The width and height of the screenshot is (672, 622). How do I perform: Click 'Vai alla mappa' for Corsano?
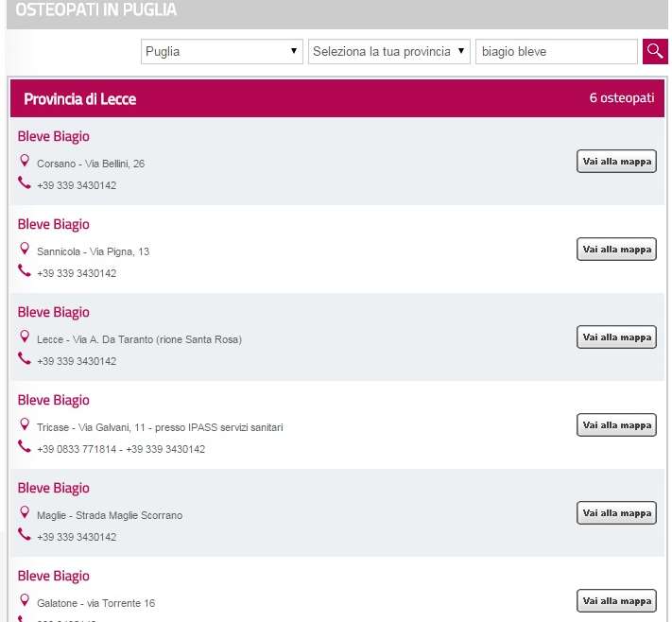(x=616, y=162)
